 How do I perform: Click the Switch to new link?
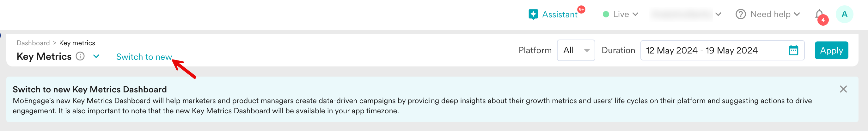pos(144,57)
